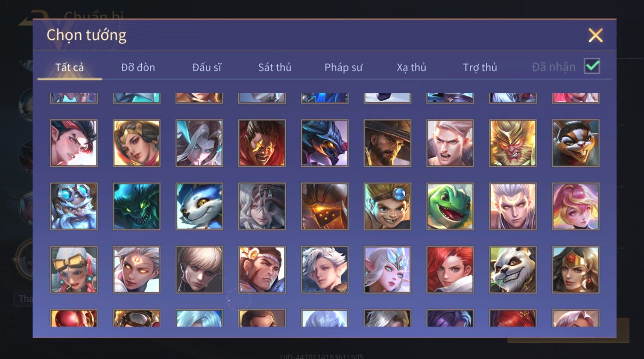The width and height of the screenshot is (644, 359).
Task: Choose the Wonder Woman tiara hero
Action: point(576,270)
